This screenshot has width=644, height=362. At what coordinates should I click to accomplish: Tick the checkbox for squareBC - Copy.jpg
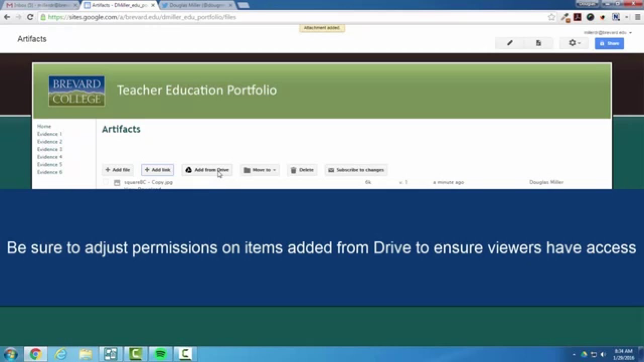click(x=106, y=182)
